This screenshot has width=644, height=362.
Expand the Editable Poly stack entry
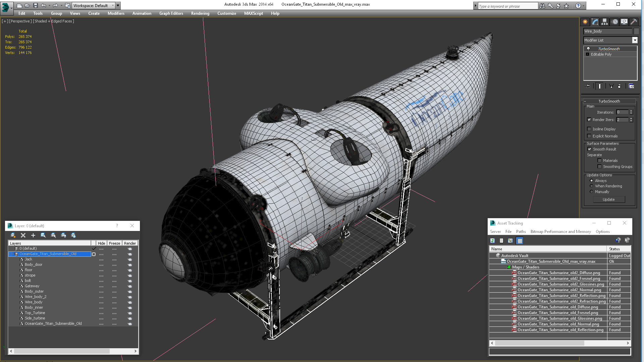[587, 54]
